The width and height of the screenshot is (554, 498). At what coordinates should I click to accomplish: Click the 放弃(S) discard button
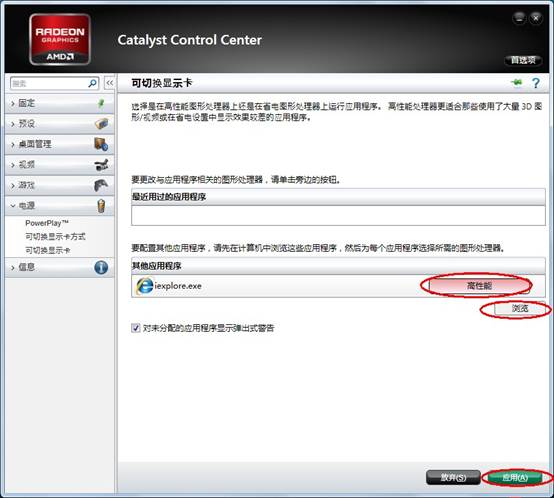[453, 478]
